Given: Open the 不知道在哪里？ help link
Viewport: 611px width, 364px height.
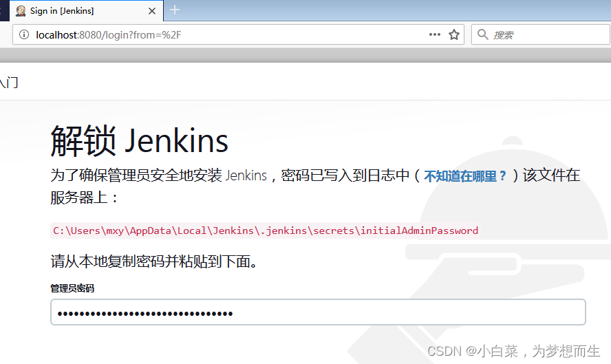Looking at the screenshot, I should pyautogui.click(x=465, y=176).
